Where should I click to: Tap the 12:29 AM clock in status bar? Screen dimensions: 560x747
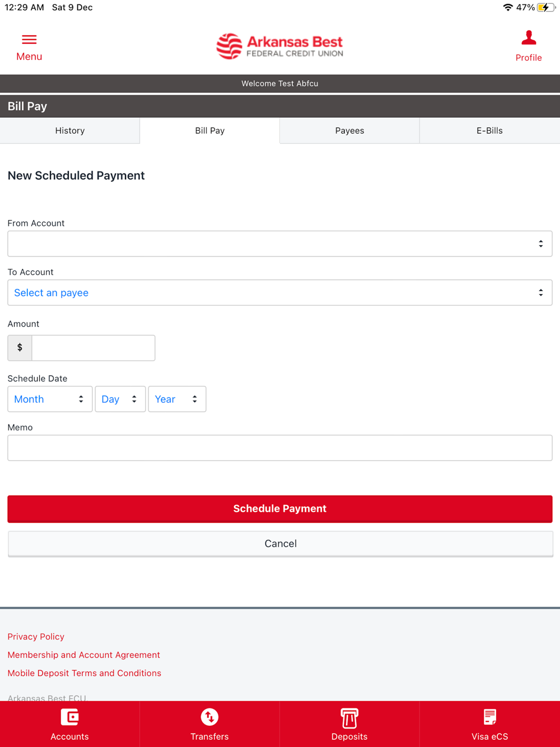click(x=24, y=7)
